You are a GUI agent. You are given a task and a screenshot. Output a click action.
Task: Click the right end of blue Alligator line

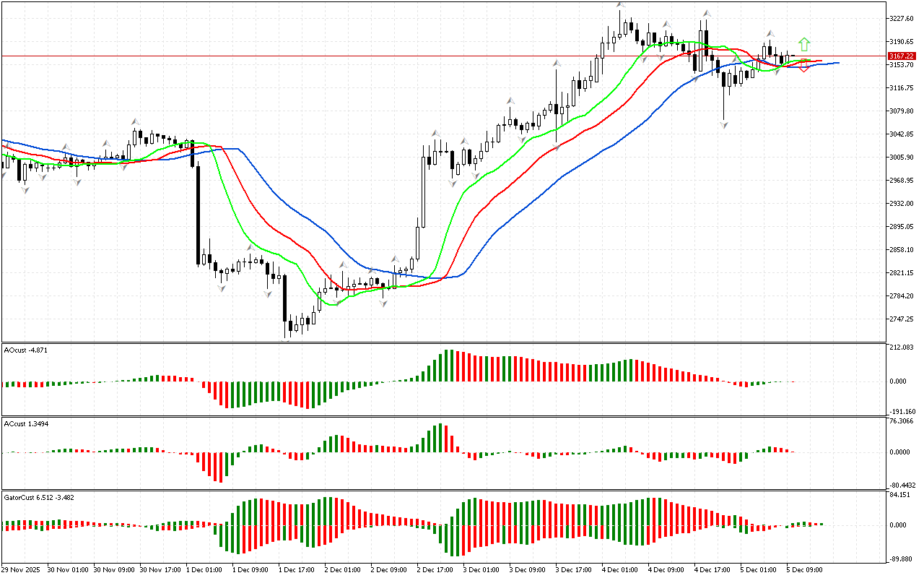[x=837, y=63]
